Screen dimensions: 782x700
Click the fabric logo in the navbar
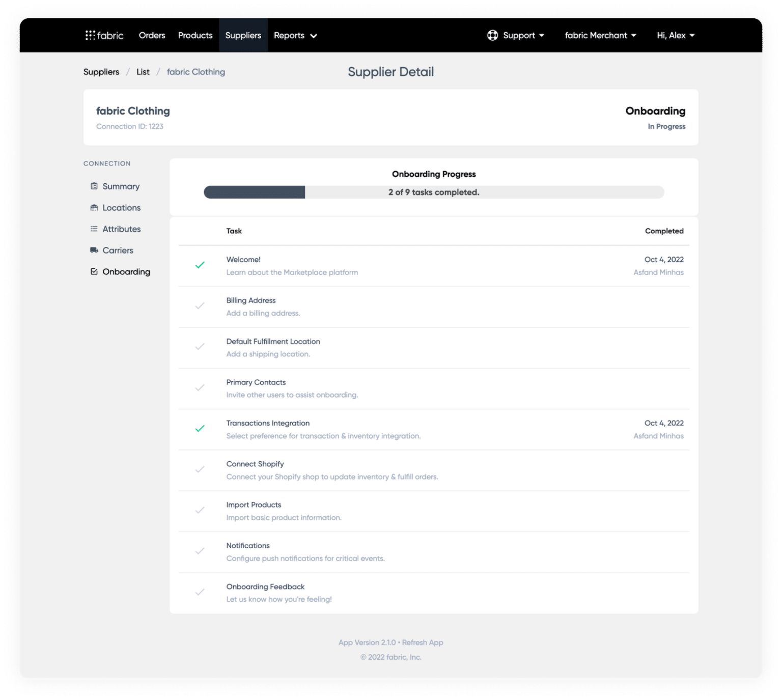[x=104, y=35]
